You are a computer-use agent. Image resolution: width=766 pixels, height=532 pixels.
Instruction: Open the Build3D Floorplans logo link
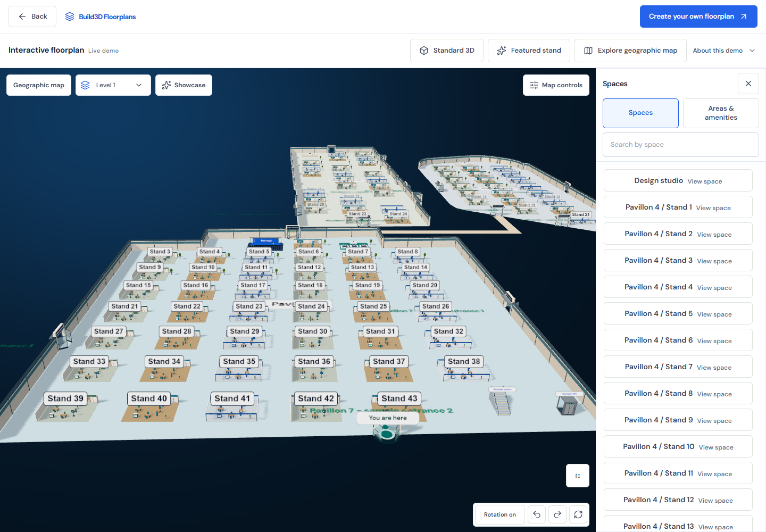coord(100,16)
